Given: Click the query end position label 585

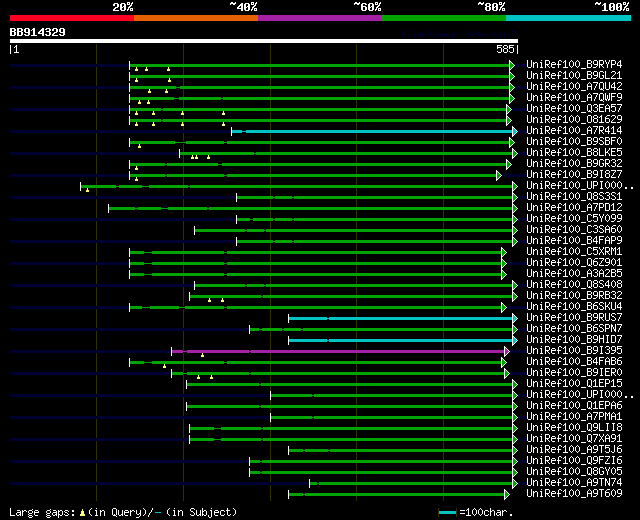Looking at the screenshot, I should coord(505,49).
